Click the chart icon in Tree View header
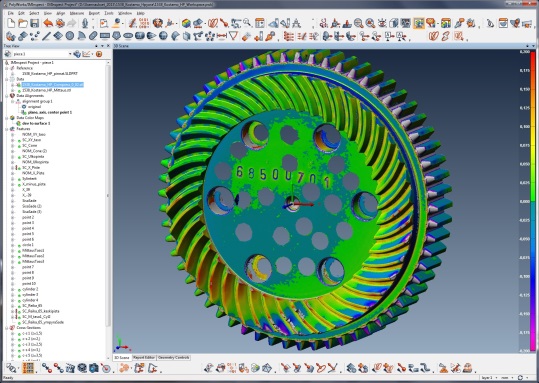The width and height of the screenshot is (539, 383). coord(86,54)
